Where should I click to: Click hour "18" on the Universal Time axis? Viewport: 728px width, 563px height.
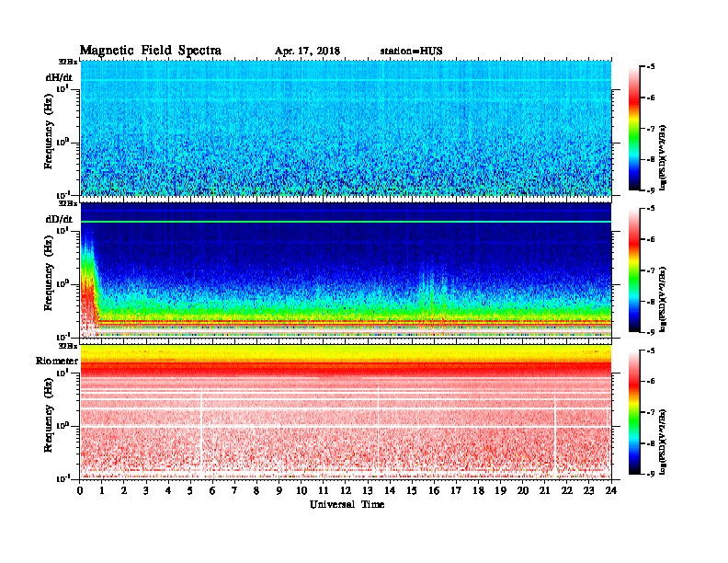(x=478, y=491)
